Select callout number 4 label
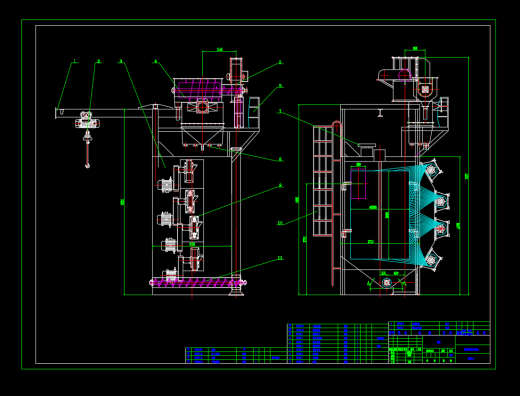The height and width of the screenshot is (396, 520). 155,61
